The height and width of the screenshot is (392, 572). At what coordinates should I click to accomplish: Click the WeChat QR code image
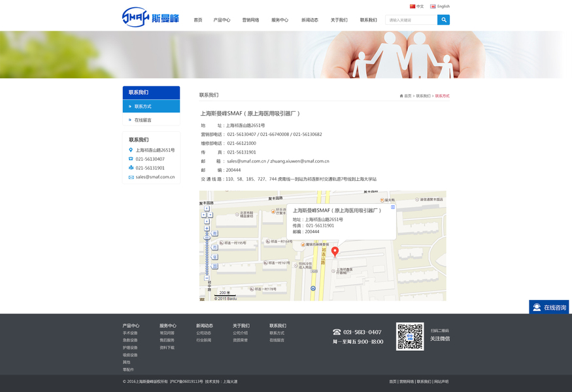point(410,336)
